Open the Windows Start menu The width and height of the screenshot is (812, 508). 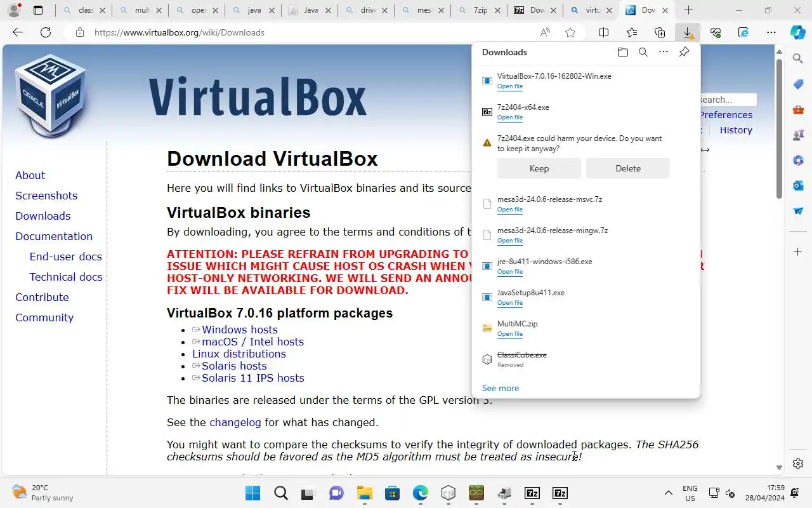point(252,493)
